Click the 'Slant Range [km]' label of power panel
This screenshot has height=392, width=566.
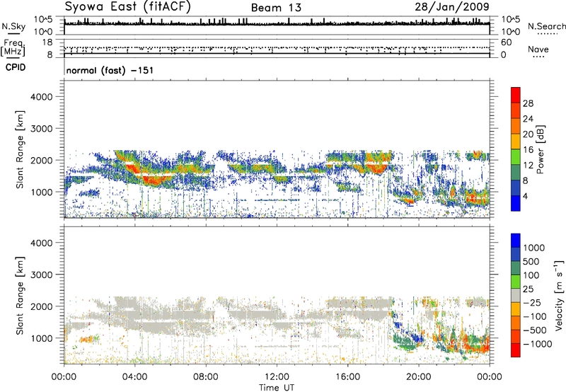20,149
